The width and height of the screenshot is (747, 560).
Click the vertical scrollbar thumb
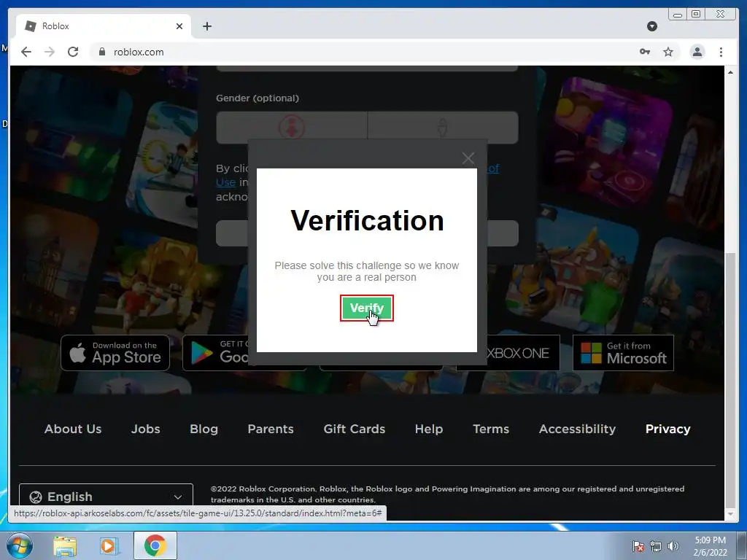(x=730, y=379)
